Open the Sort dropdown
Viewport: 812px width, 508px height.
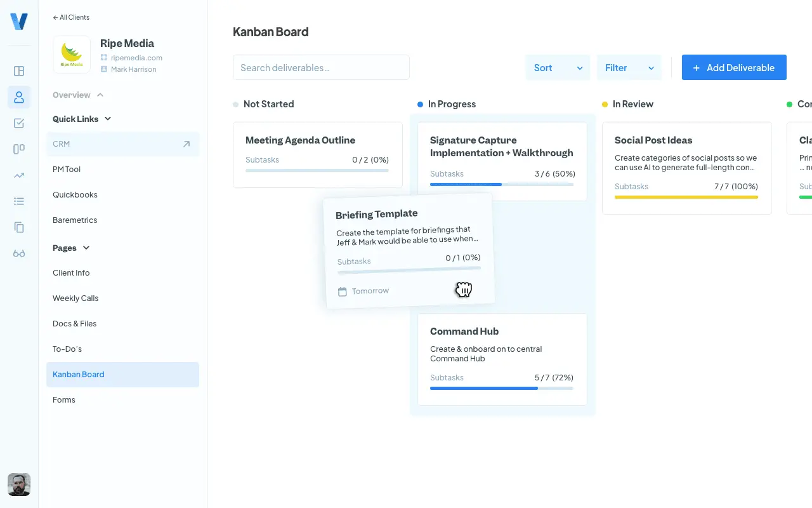pyautogui.click(x=558, y=68)
